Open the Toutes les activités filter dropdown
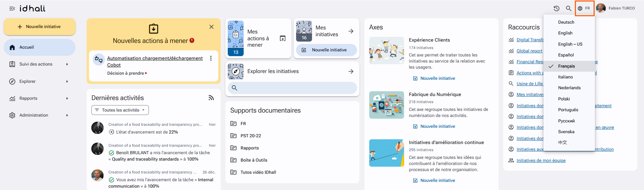Viewport: 644px width, 190px height. [x=120, y=110]
